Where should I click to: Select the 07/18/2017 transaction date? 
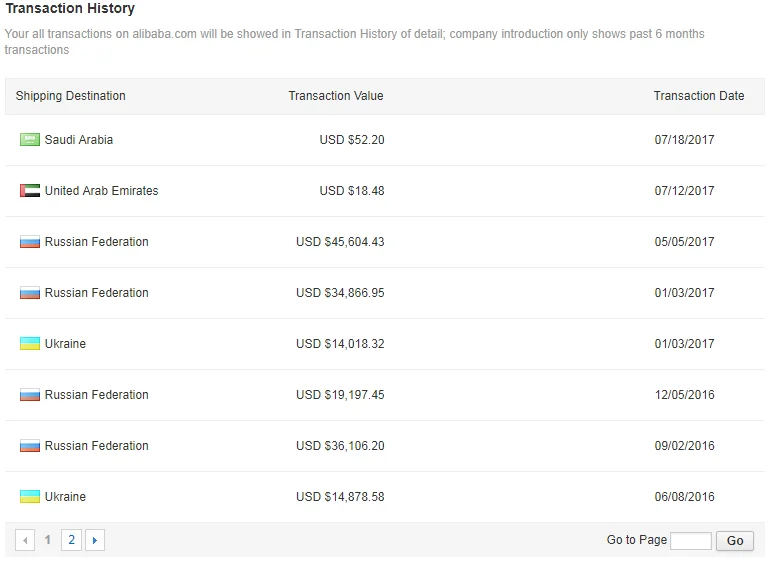coord(685,140)
